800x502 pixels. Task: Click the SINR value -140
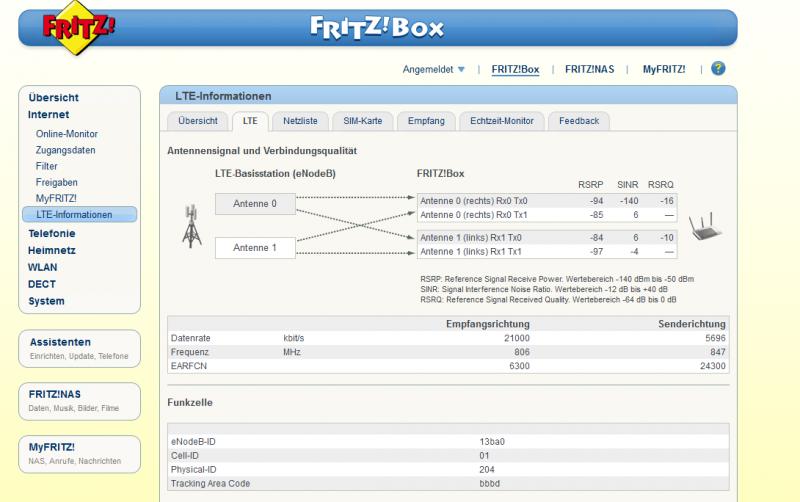click(629, 201)
